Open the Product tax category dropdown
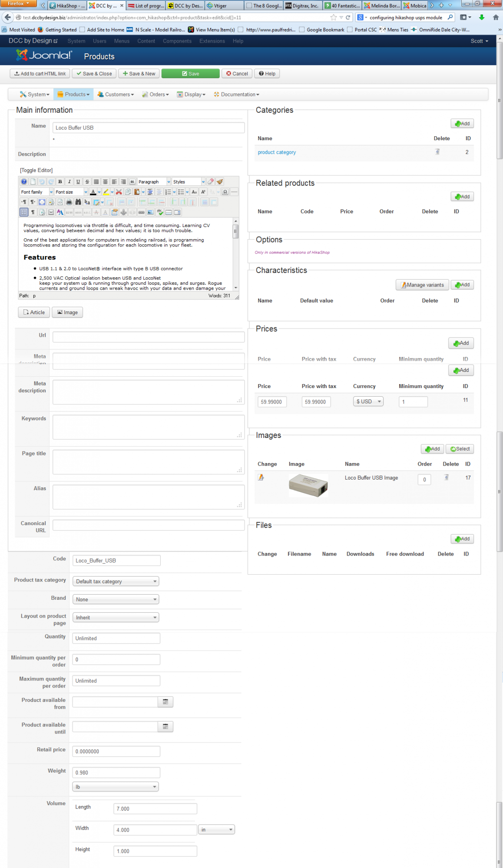The height and width of the screenshot is (868, 503). pyautogui.click(x=116, y=581)
